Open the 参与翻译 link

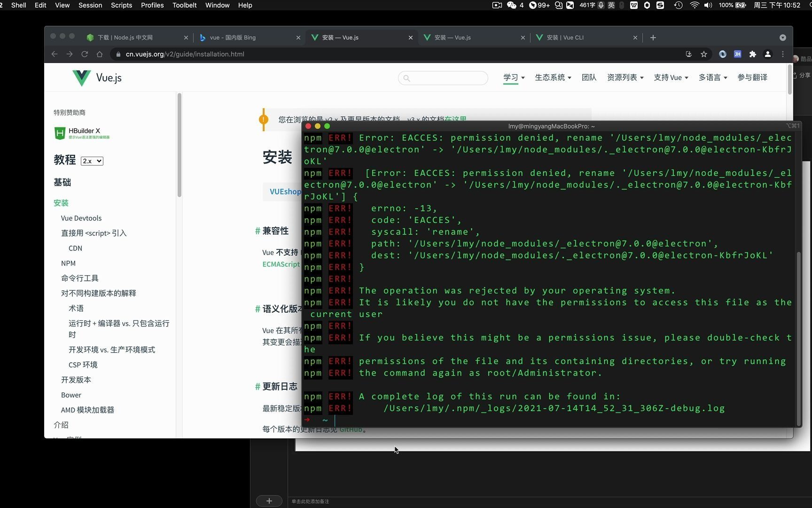[x=752, y=78]
